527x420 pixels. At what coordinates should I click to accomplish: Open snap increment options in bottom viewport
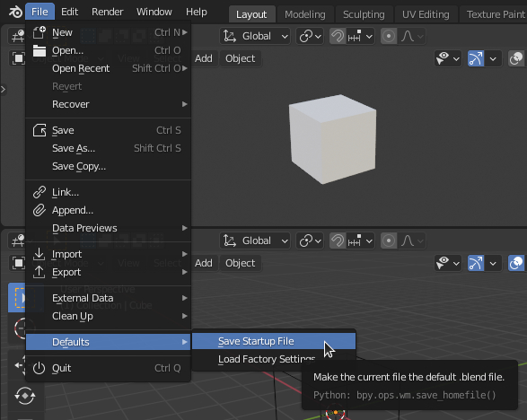click(361, 241)
